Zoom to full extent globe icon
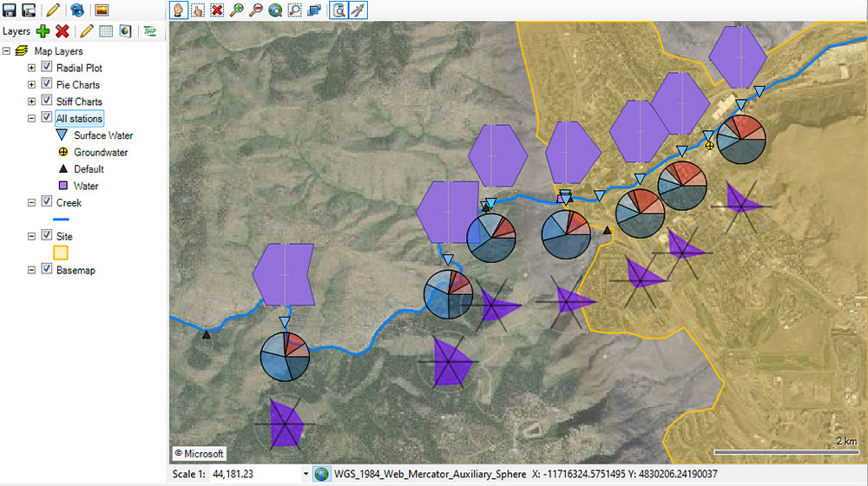The image size is (868, 486). [x=275, y=10]
